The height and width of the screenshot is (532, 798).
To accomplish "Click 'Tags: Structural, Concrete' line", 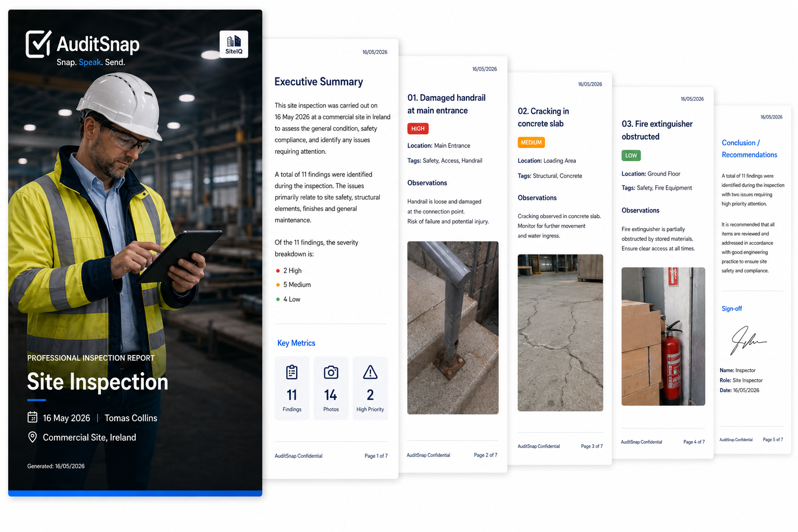I will coord(550,176).
